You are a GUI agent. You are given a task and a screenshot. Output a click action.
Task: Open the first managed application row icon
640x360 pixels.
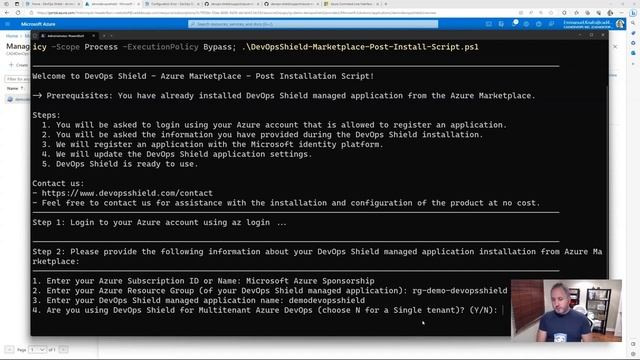pyautogui.click(x=10, y=99)
